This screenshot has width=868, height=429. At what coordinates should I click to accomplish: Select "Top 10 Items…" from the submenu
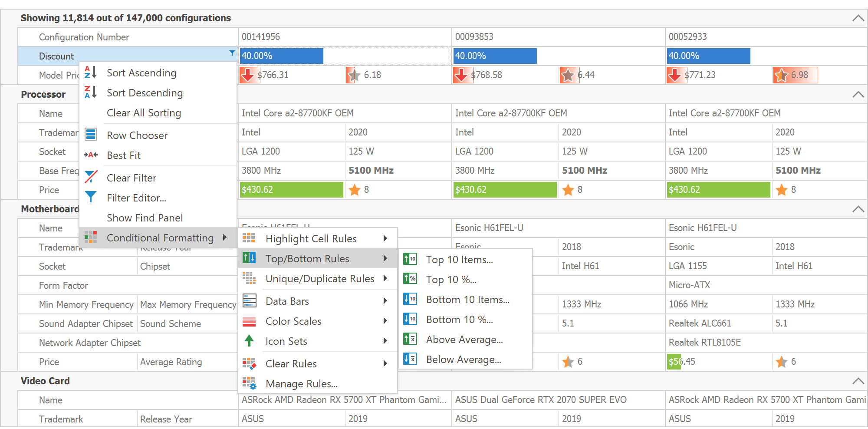pyautogui.click(x=459, y=260)
